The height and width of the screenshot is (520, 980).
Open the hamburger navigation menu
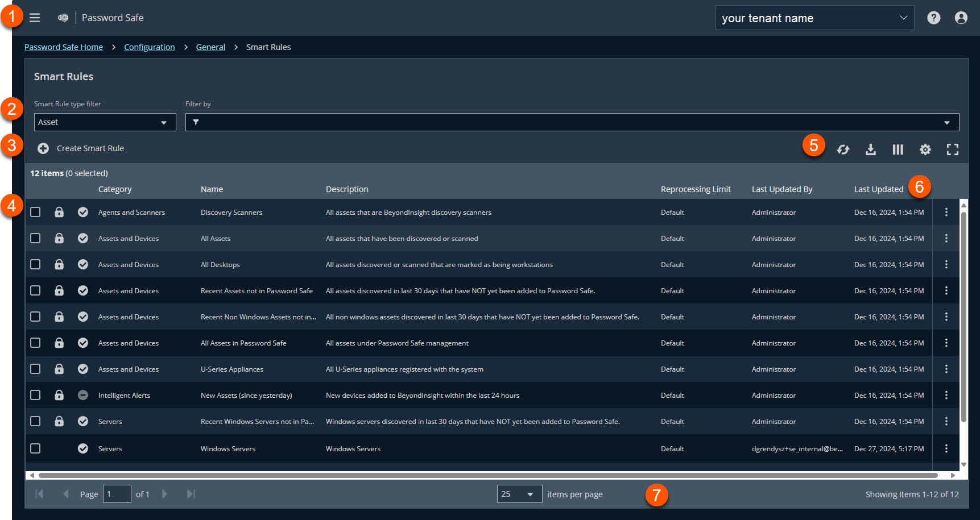click(x=35, y=18)
